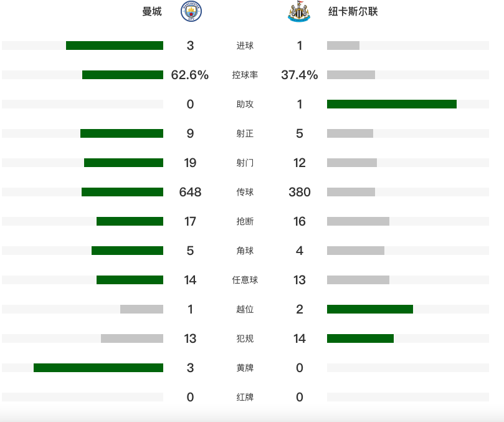Click Newcastle's green 越位 bar
The height and width of the screenshot is (422, 504).
click(x=369, y=309)
